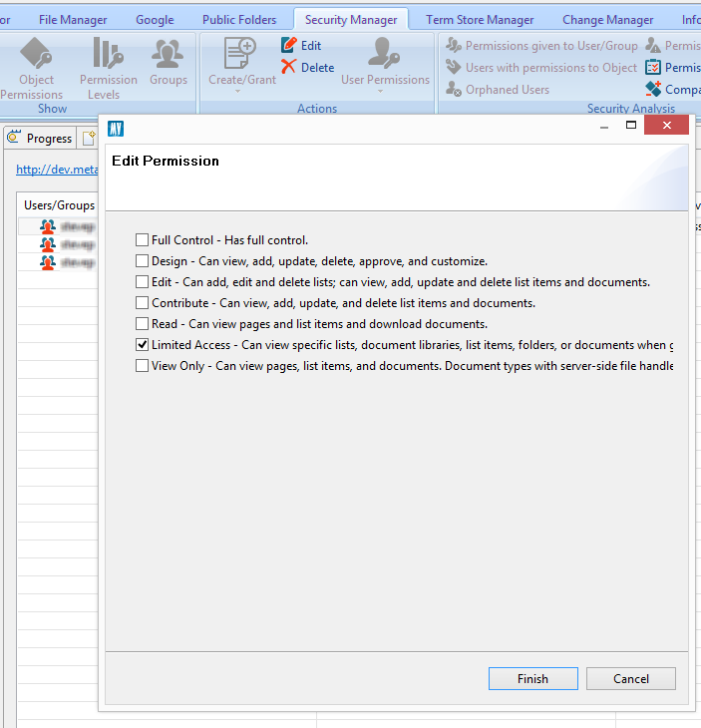
Task: Click the Create/Grant action icon
Action: pyautogui.click(x=240, y=54)
